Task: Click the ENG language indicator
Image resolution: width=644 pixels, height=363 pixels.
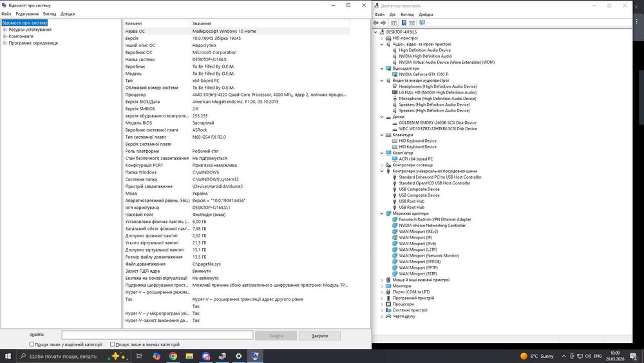Action: [x=598, y=356]
